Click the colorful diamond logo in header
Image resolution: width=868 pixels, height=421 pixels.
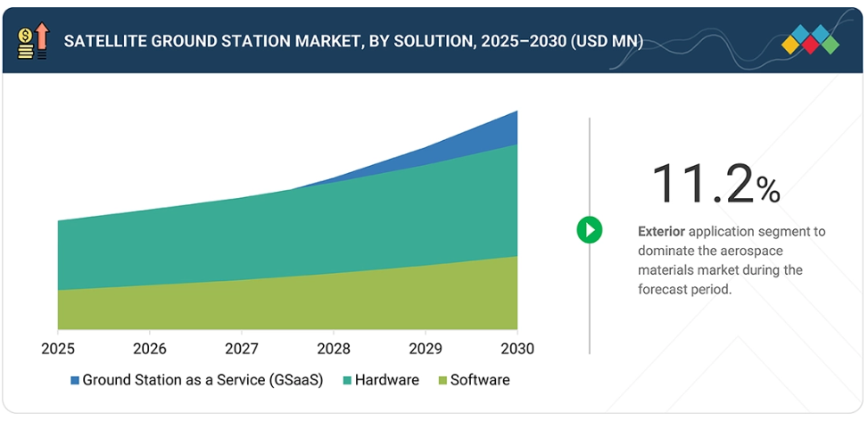point(810,41)
